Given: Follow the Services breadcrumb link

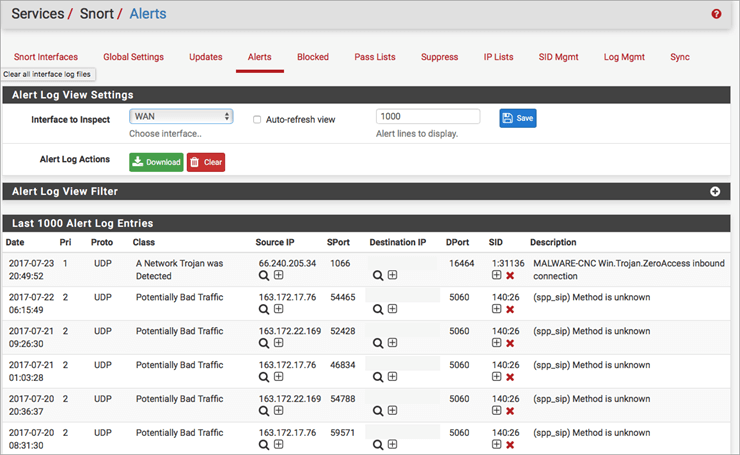Looking at the screenshot, I should pos(38,14).
